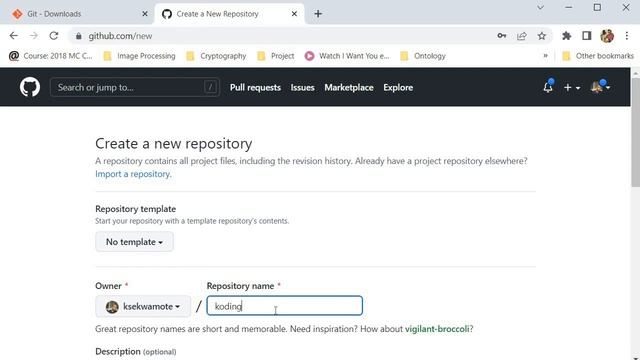Open the notifications bell
Screen dimensions: 640x360
548,87
